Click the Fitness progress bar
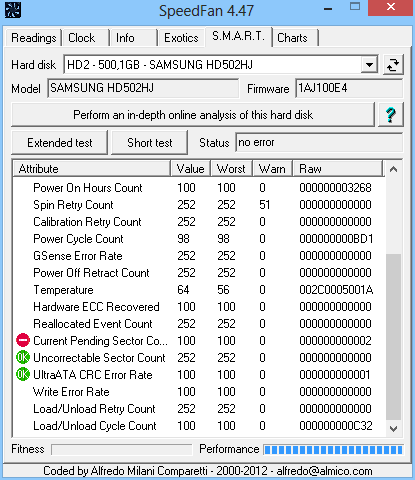415x480 pixels. click(122, 449)
